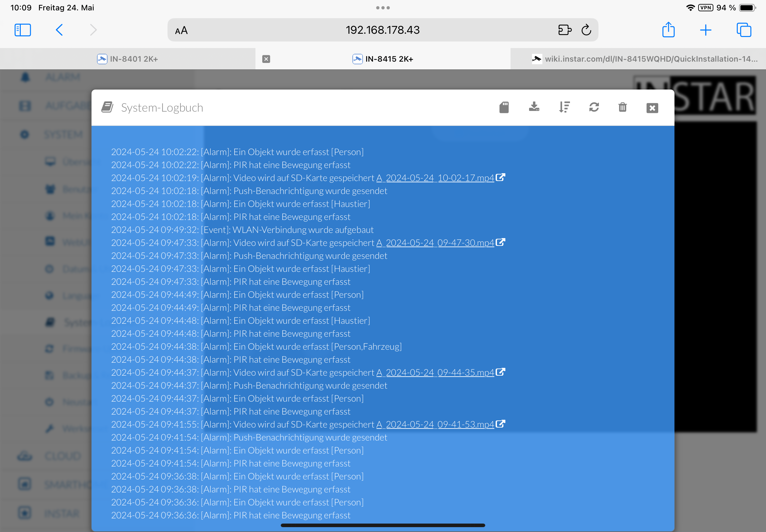The width and height of the screenshot is (766, 532).
Task: Close the IN-8415 2K+ tab
Action: click(266, 59)
